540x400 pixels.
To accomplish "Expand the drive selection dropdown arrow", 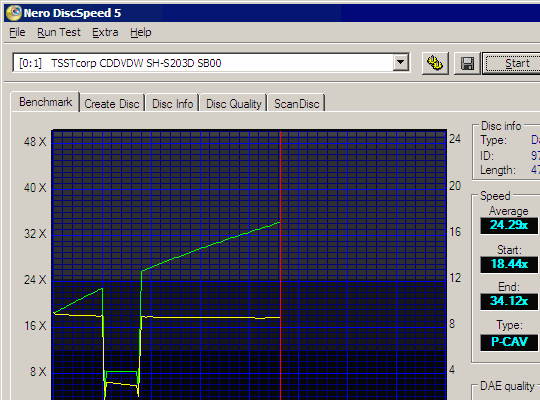I will pos(401,62).
